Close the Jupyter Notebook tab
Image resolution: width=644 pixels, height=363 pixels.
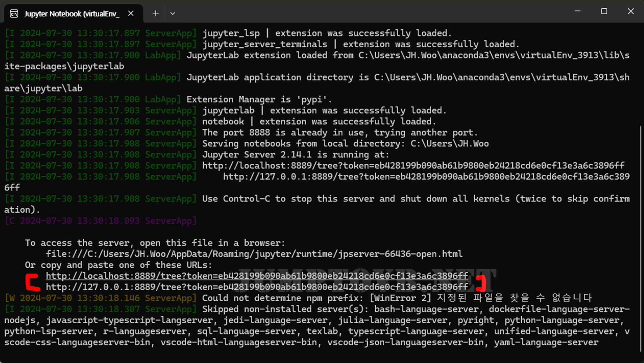coord(131,13)
